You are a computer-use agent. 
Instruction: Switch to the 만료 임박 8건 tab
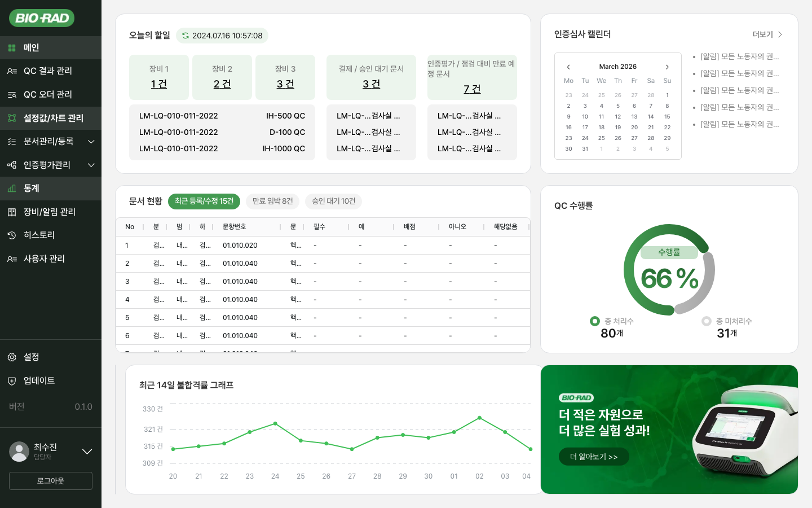pyautogui.click(x=272, y=201)
